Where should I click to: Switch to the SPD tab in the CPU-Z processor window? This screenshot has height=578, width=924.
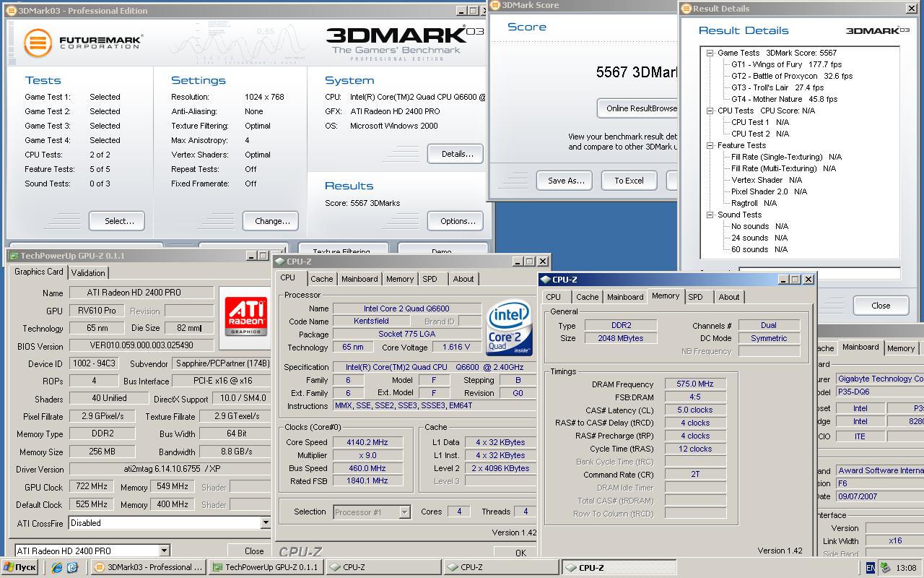pyautogui.click(x=430, y=279)
